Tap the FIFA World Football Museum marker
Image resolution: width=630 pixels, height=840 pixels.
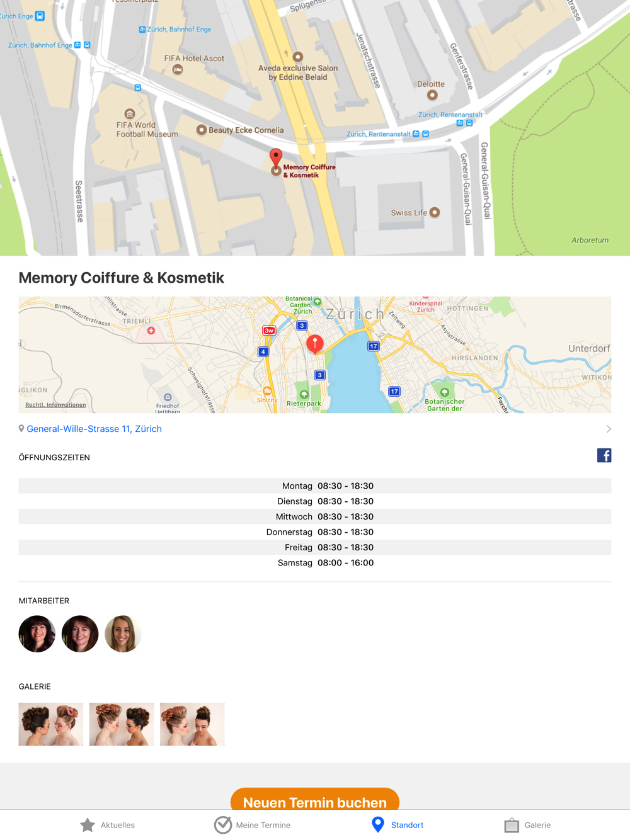coord(130,114)
